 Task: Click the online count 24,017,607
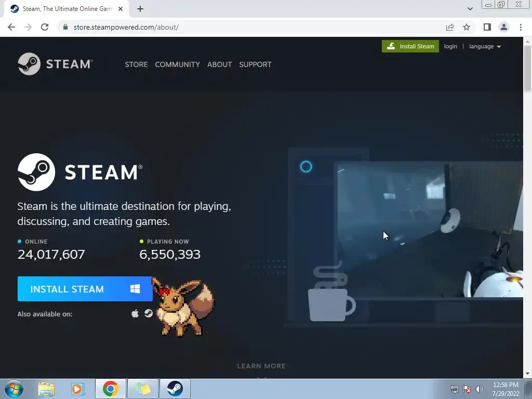click(51, 255)
